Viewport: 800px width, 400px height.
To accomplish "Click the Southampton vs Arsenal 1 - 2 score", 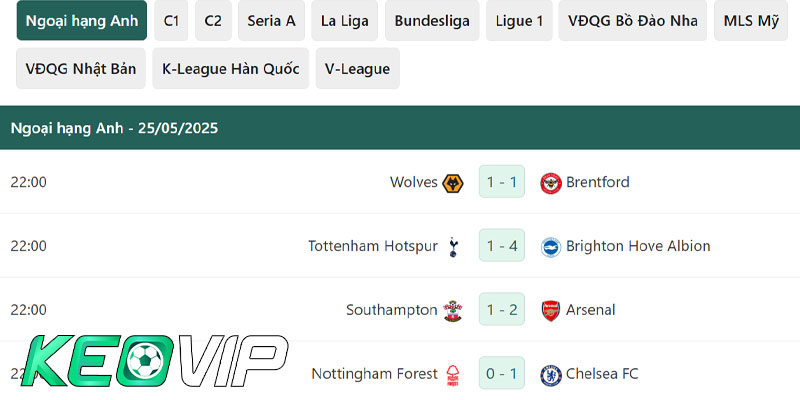I will point(502,310).
